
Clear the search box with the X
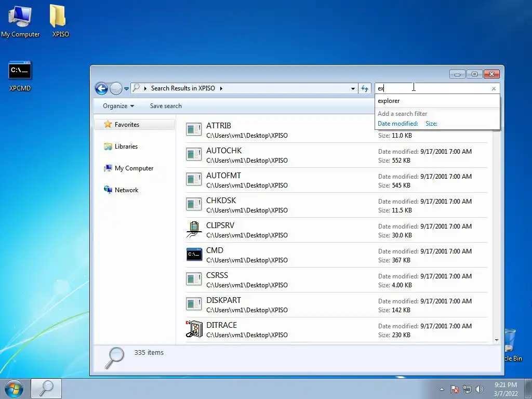point(494,88)
